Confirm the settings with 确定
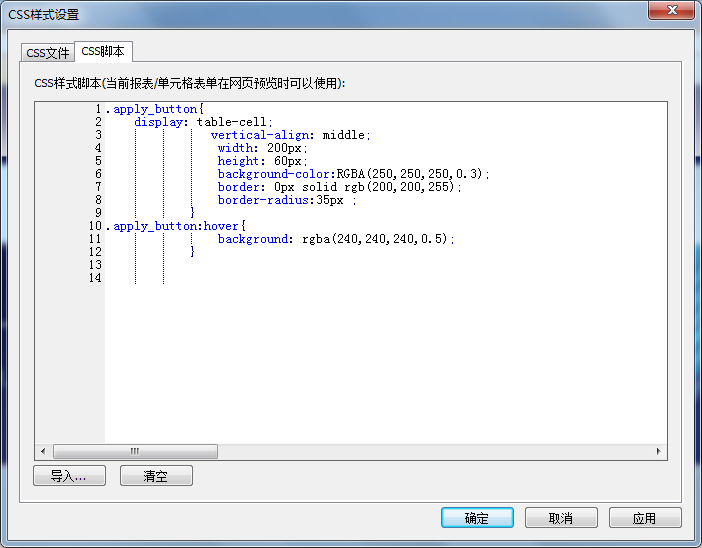702x548 pixels. [477, 518]
